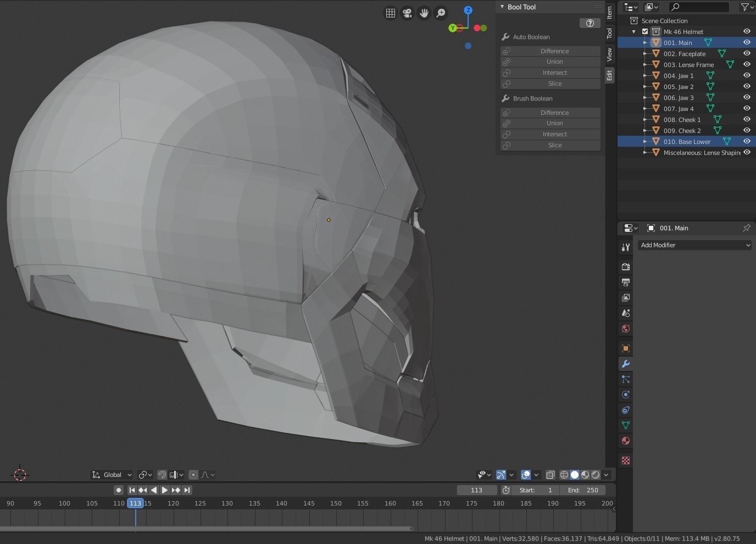Apply Auto Boolean Union
Image resolution: width=756 pixels, height=544 pixels.
[x=551, y=62]
